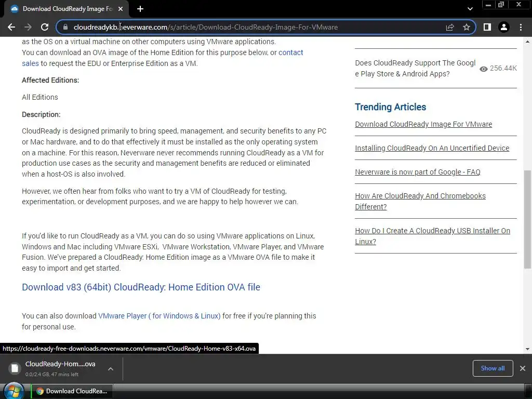Viewport: 532px width, 399px height.
Task: Share this page via share icon
Action: tap(450, 27)
